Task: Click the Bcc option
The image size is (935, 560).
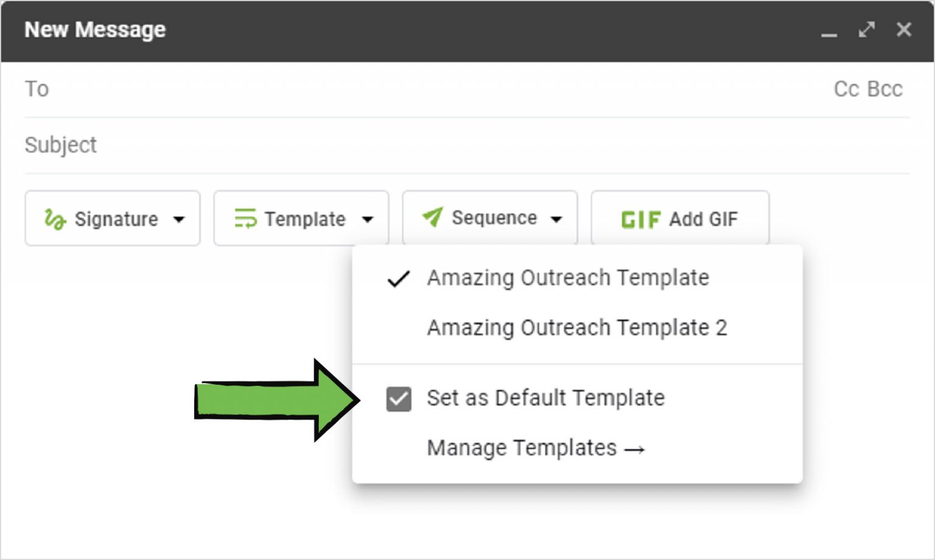Action: (x=886, y=89)
